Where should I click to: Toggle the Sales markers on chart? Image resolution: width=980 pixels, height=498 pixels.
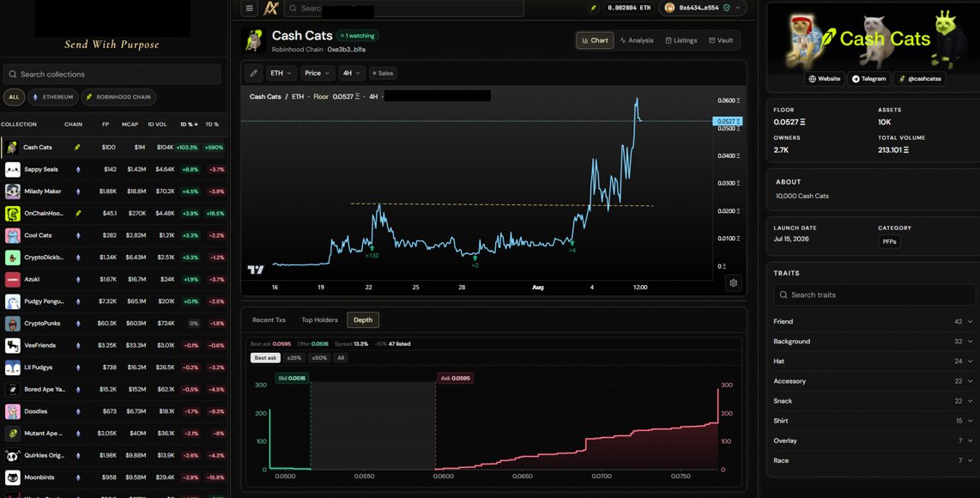(383, 73)
